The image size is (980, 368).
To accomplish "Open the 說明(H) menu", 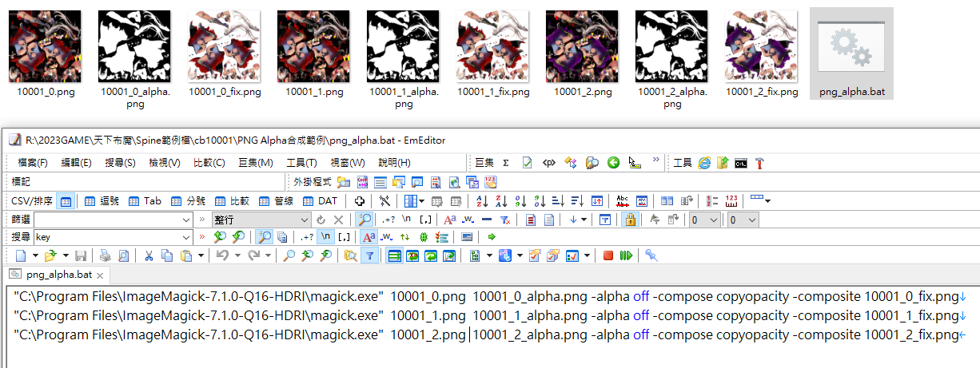I will pyautogui.click(x=394, y=163).
